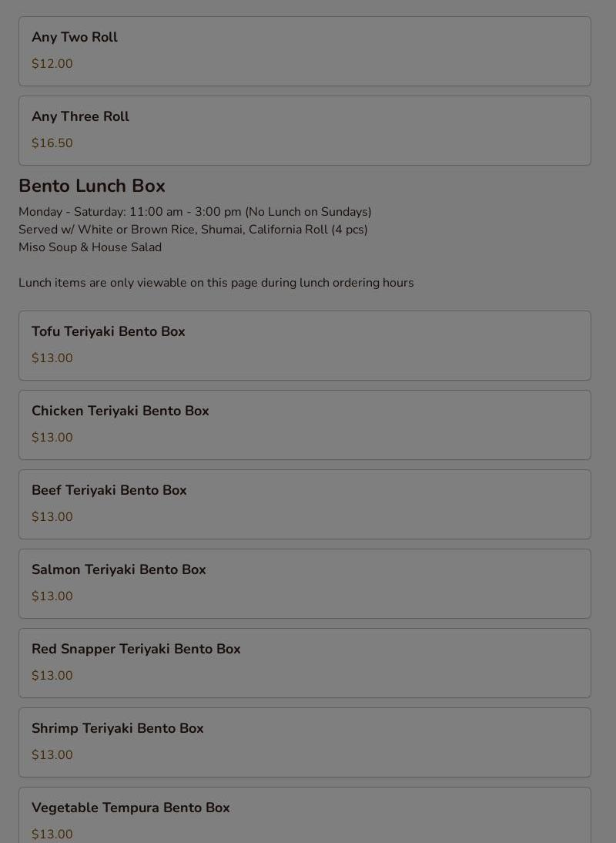Click the price under Red Snapper Teriyaki Bento

coord(52,676)
